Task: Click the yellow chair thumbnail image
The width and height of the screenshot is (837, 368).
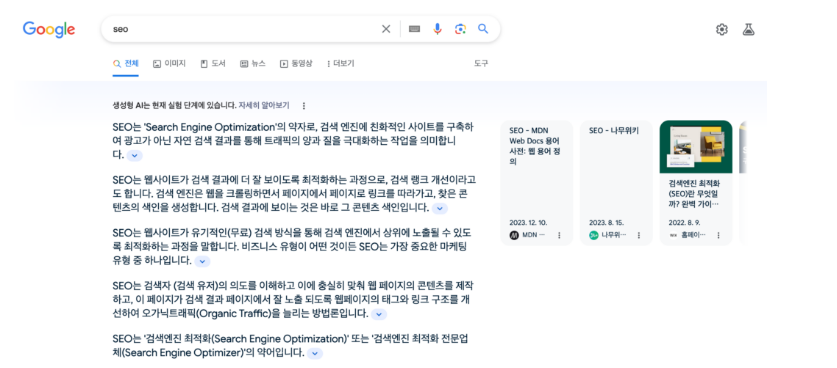Action: coord(696,146)
